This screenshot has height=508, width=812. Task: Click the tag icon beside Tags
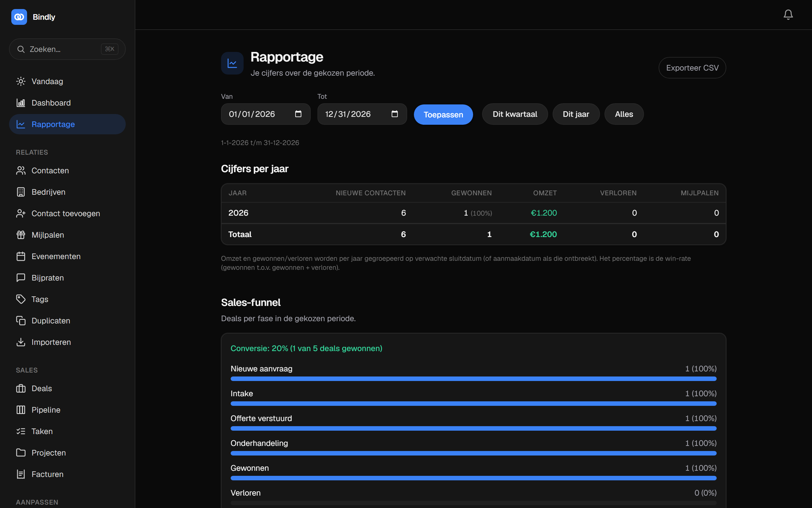click(x=21, y=299)
